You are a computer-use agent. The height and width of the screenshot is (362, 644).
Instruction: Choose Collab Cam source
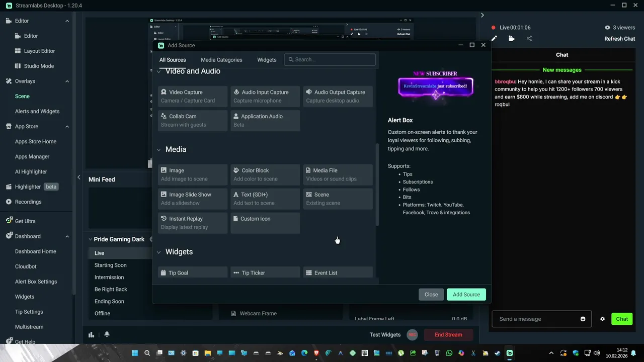click(193, 121)
